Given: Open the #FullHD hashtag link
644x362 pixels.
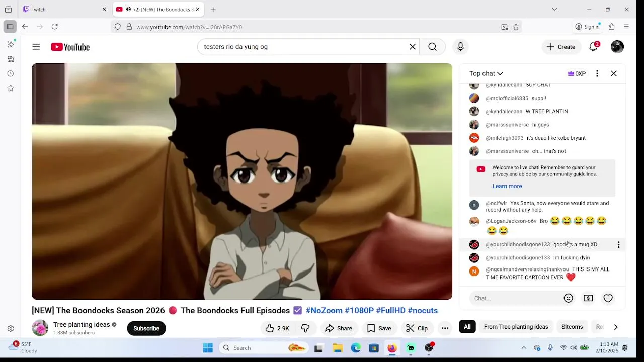Looking at the screenshot, I should [390, 311].
